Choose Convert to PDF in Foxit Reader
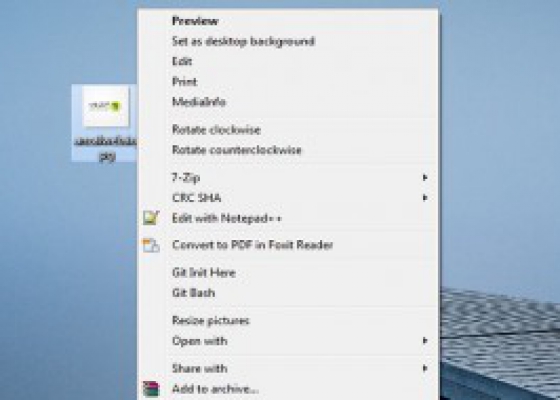Screen dimensions: 560x400 tap(252, 245)
